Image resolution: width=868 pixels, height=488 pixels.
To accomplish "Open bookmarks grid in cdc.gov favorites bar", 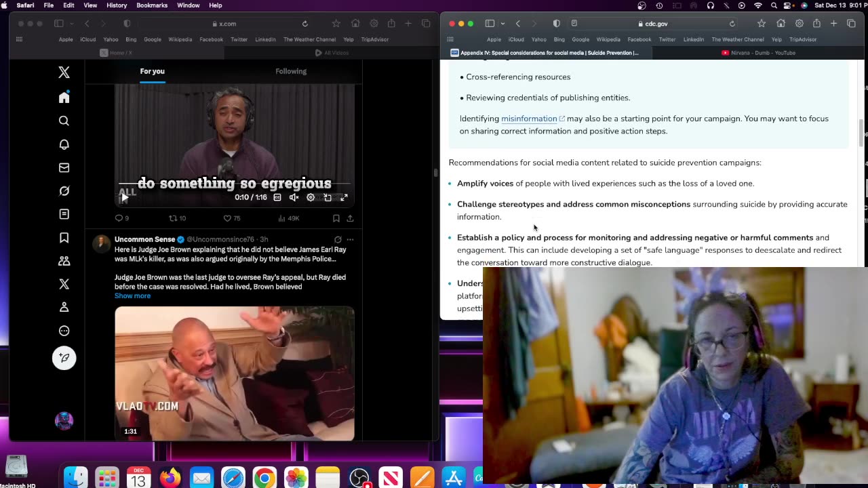I will 452,39.
